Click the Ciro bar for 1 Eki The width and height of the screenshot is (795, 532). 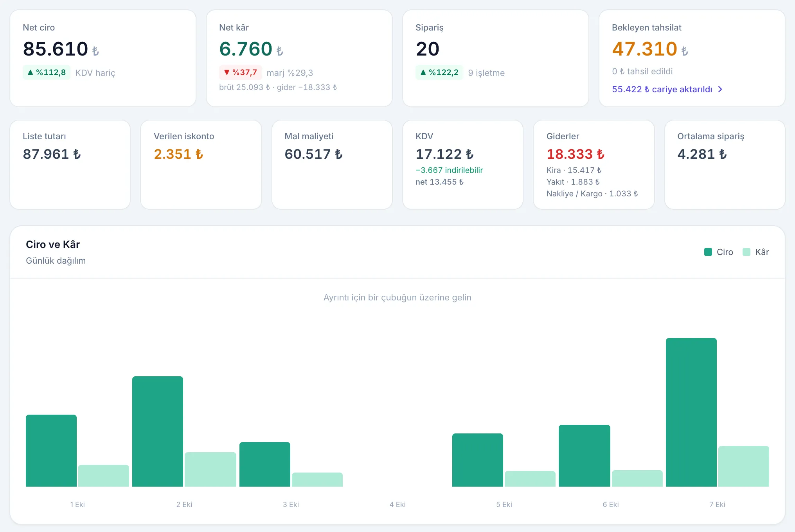point(51,451)
